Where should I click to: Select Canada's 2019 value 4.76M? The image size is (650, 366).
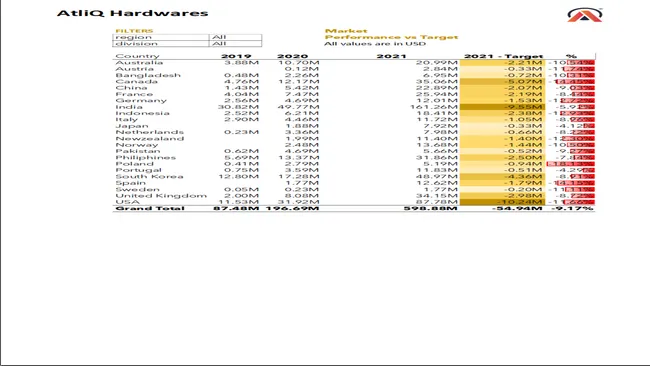[x=242, y=82]
